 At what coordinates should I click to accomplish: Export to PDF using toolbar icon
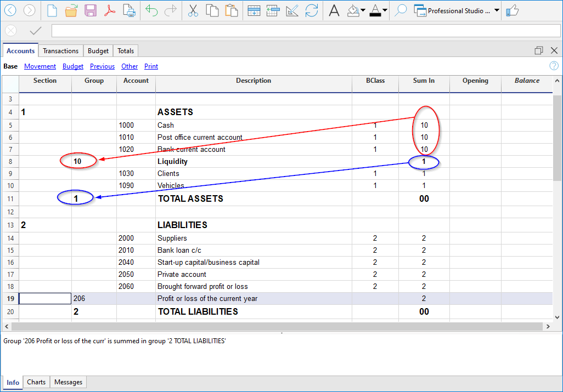pyautogui.click(x=110, y=10)
